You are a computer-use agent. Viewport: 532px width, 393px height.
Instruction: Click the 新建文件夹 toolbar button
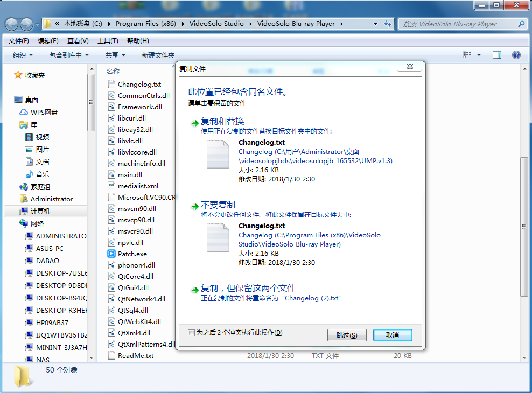pyautogui.click(x=158, y=55)
